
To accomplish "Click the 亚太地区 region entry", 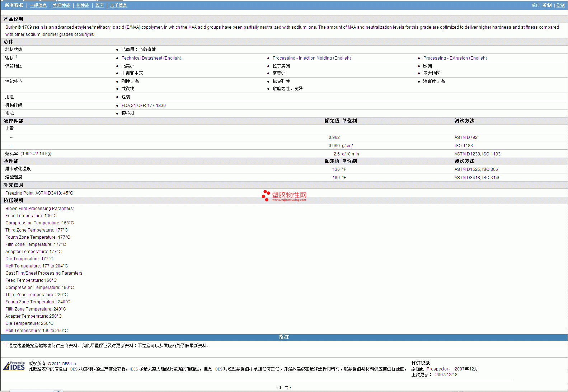I will click(x=432, y=73).
